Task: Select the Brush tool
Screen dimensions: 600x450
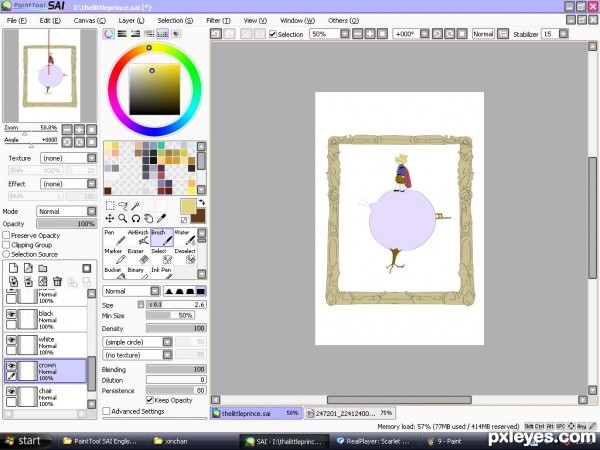Action: [162, 237]
